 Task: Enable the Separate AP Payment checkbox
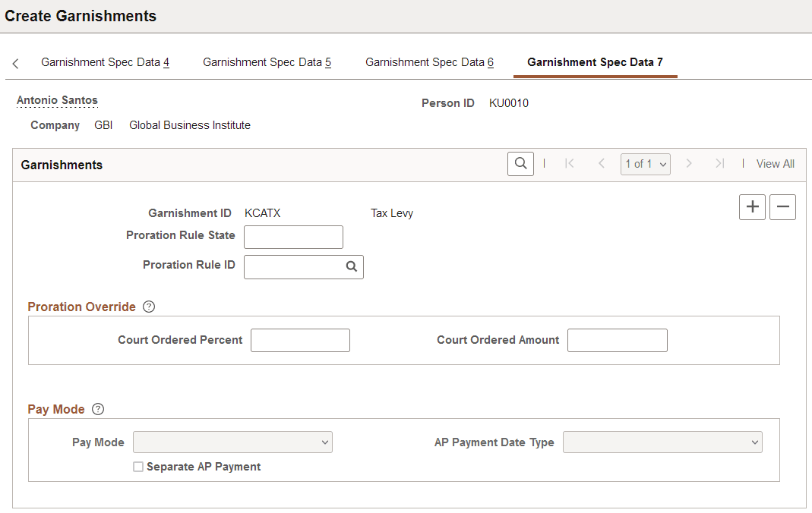(138, 466)
